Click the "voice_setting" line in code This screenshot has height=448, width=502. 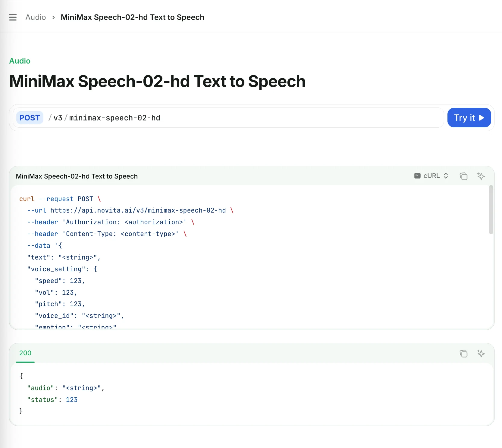click(62, 269)
